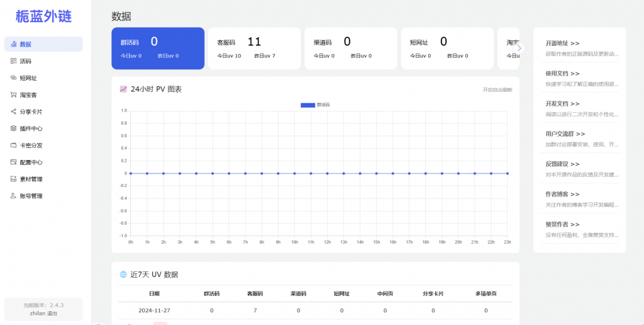Go to 配置中心 in the sidebar
The image size is (644, 325).
43,162
